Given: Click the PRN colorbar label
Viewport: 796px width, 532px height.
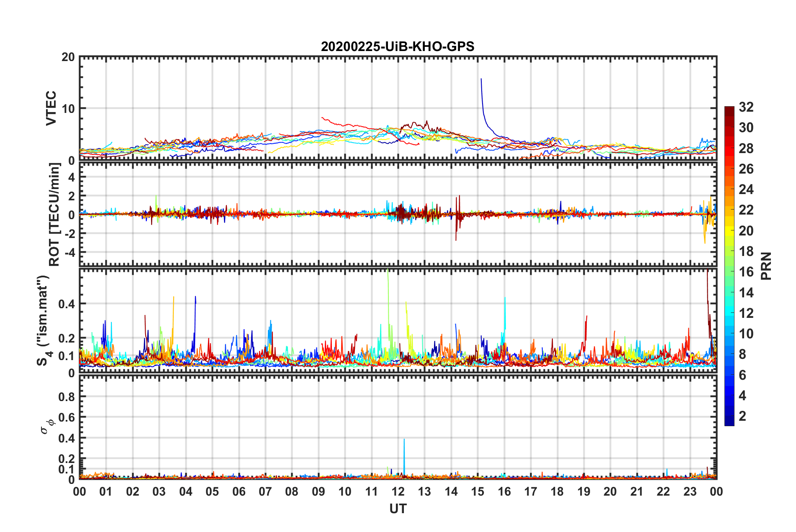Looking at the screenshot, I should tap(766, 266).
